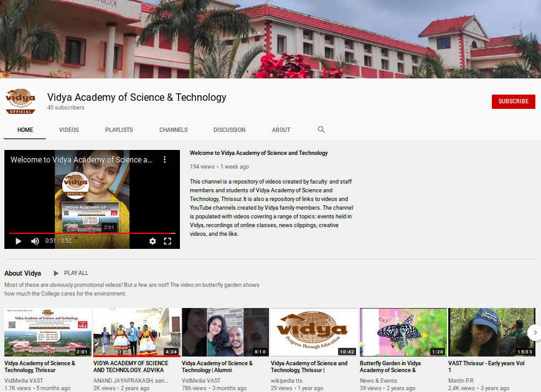Open 'VAST Thrissur - Early years Vol 1' title
Viewport: 541px width, 392px height.
[486, 366]
